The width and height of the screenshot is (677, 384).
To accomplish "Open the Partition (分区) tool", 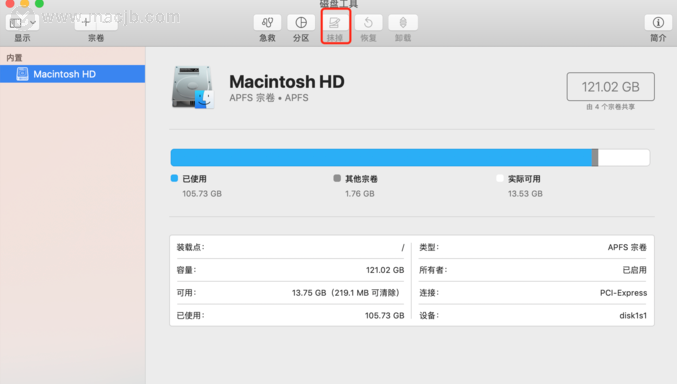I will click(x=301, y=22).
